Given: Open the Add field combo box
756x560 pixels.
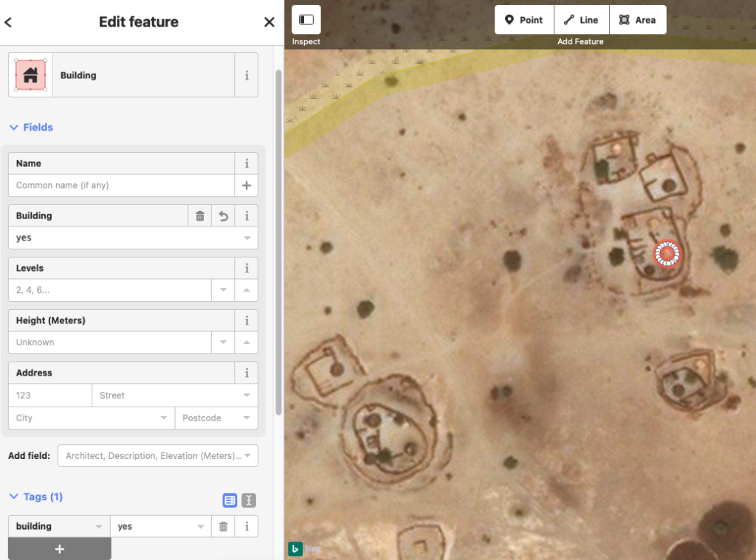Looking at the screenshot, I should click(157, 455).
